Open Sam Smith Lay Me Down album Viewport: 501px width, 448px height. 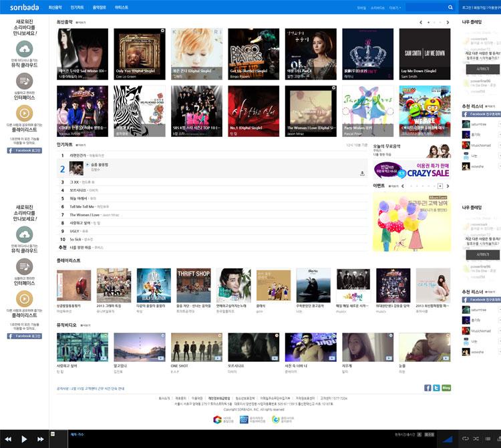[425, 54]
